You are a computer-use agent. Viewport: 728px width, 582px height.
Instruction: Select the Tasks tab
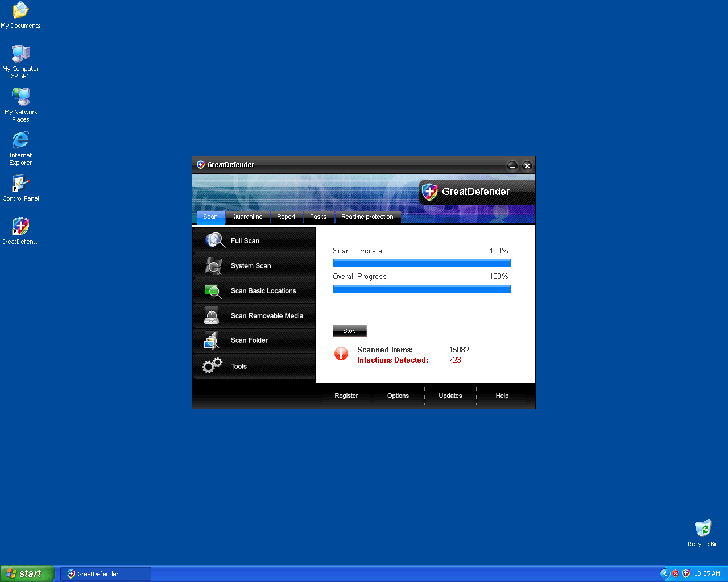pos(318,217)
